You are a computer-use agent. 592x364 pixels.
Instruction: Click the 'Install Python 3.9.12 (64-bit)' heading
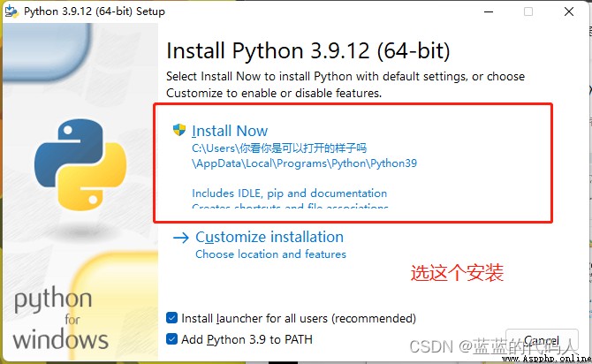click(308, 50)
